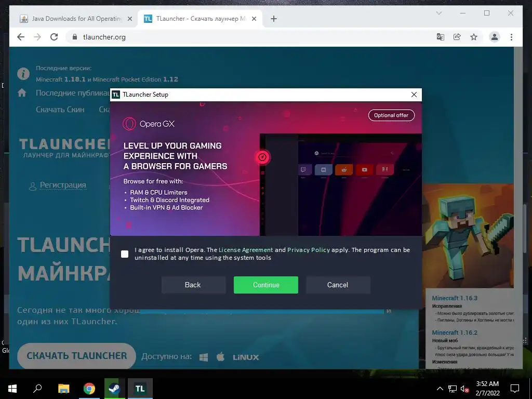Open the Opera License Agreement link
The width and height of the screenshot is (532, 399).
click(246, 250)
